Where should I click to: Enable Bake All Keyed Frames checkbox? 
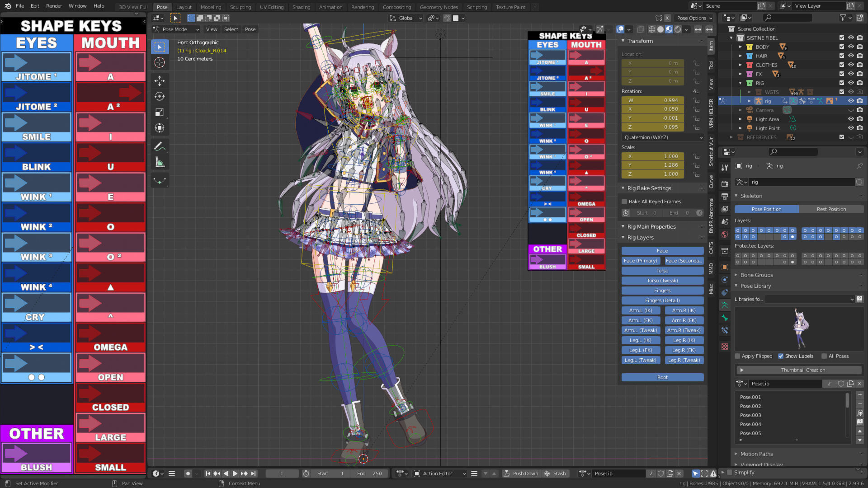624,202
